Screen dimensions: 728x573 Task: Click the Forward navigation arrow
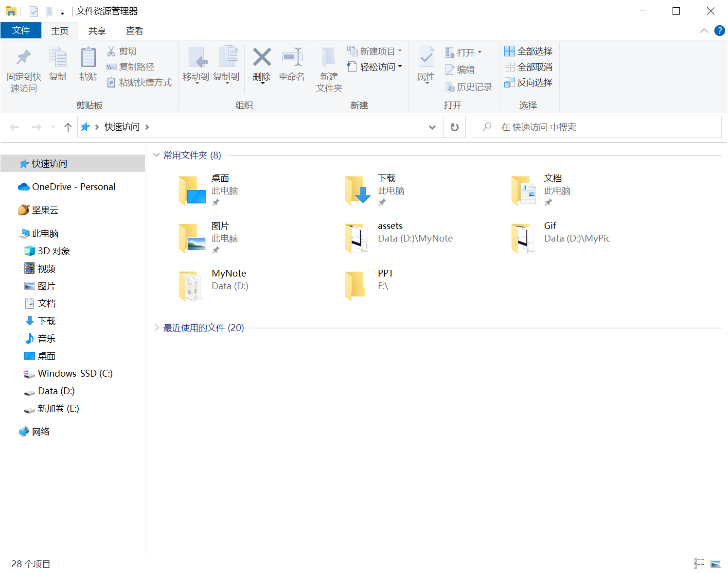(36, 127)
